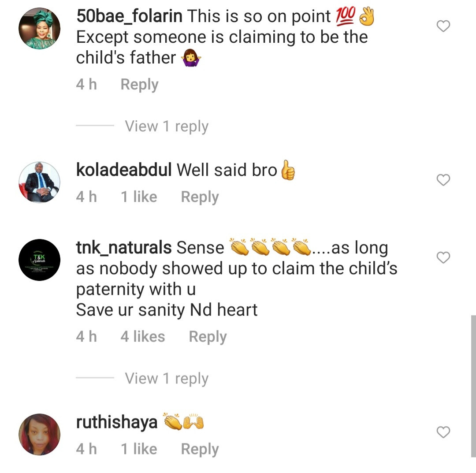Open koladeabdul's profile avatar
476x473 pixels.
point(39,182)
